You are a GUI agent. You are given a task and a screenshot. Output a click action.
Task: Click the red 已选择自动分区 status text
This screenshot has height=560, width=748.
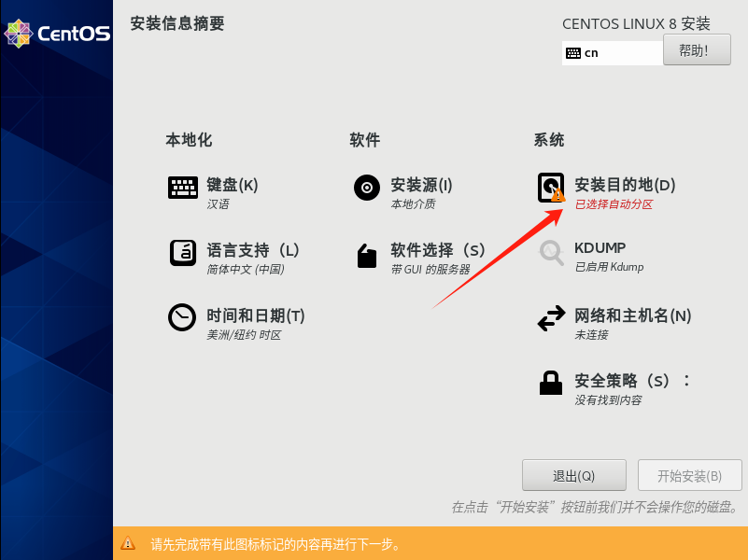(x=614, y=204)
